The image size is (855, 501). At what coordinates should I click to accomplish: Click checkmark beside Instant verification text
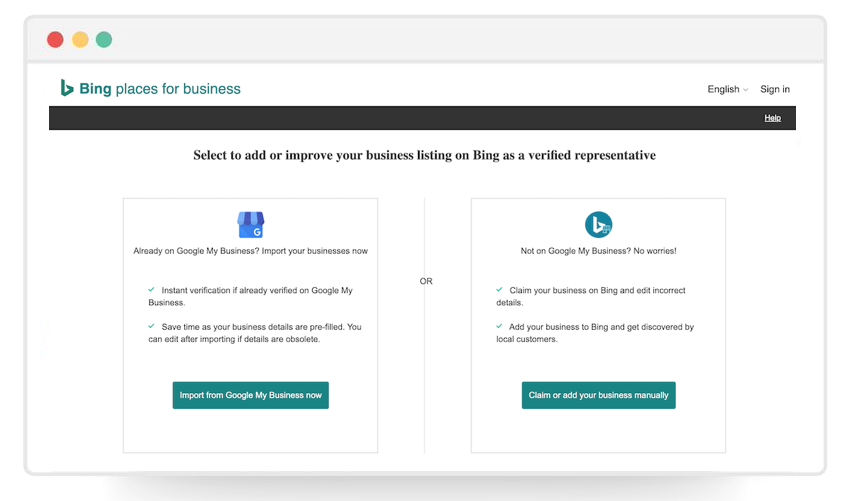click(x=151, y=290)
